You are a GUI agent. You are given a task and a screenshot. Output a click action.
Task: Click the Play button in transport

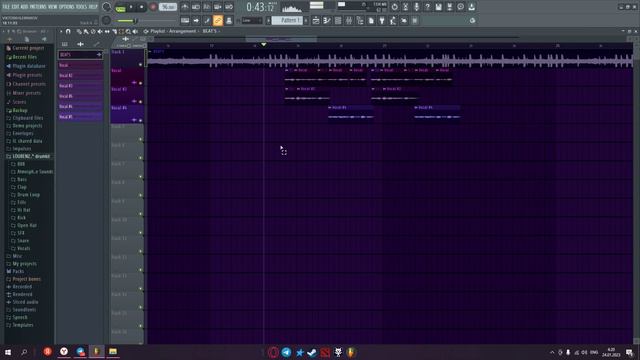tap(131, 7)
